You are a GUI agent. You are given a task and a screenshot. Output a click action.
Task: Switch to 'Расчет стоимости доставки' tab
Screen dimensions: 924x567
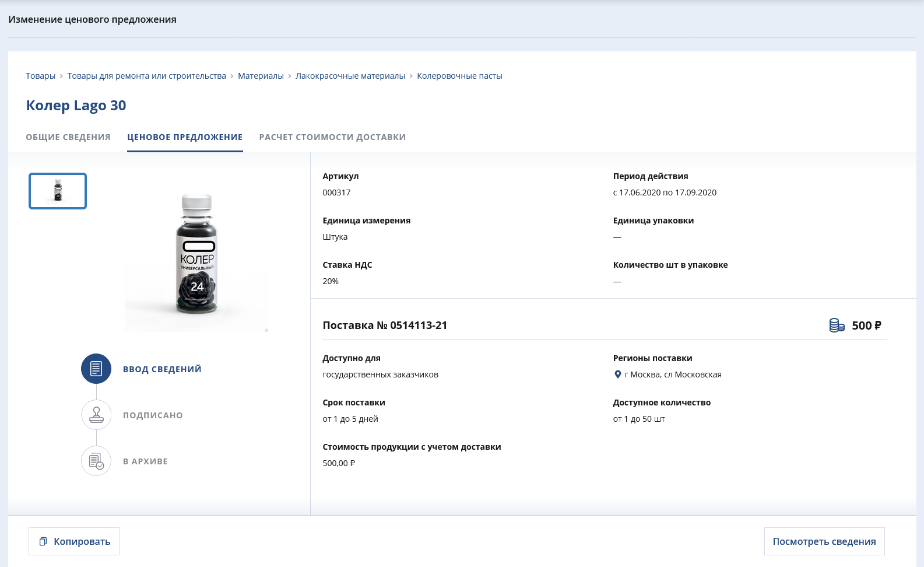(332, 137)
